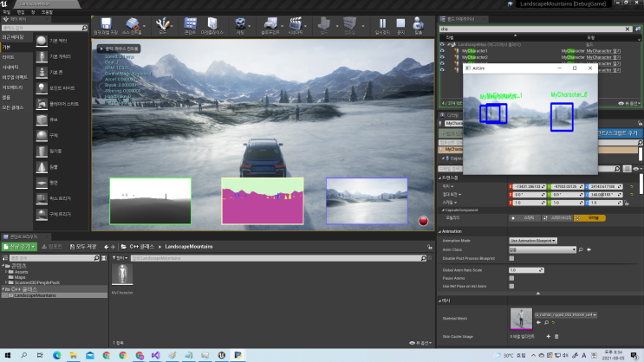Pause the running simulation

click(x=382, y=26)
